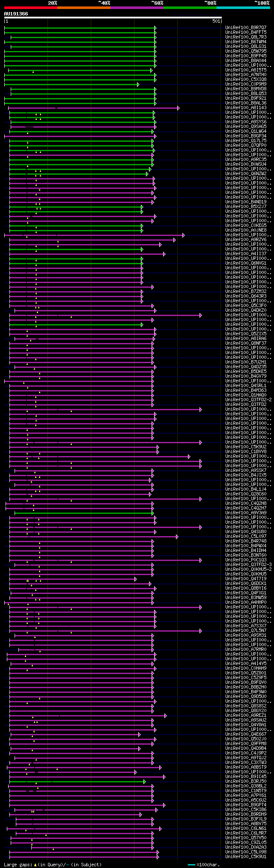Screen dimensions: 274x868
Task: Click the green arrowhead of UniRef100_C0P9M9 alignment
Action: click(138, 84)
